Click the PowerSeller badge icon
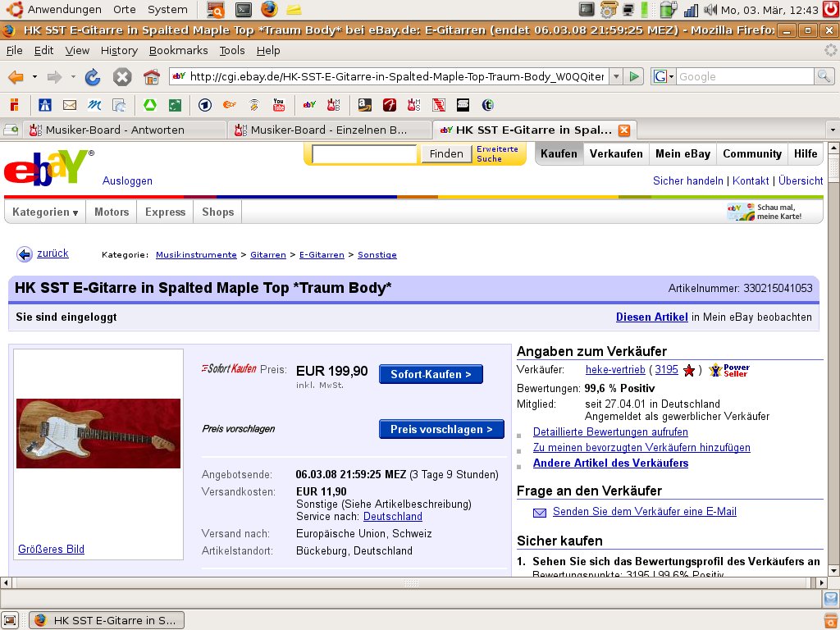The width and height of the screenshot is (840, 630). coord(729,370)
